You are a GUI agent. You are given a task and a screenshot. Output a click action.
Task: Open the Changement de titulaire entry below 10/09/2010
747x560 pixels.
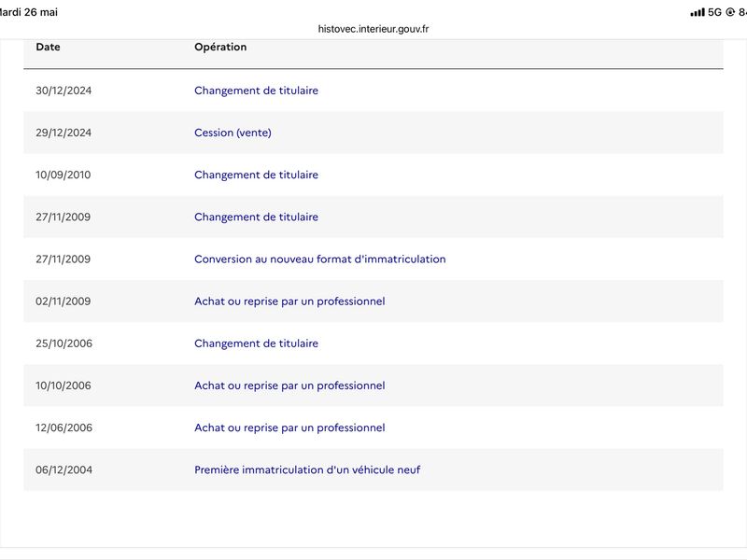[x=256, y=217]
